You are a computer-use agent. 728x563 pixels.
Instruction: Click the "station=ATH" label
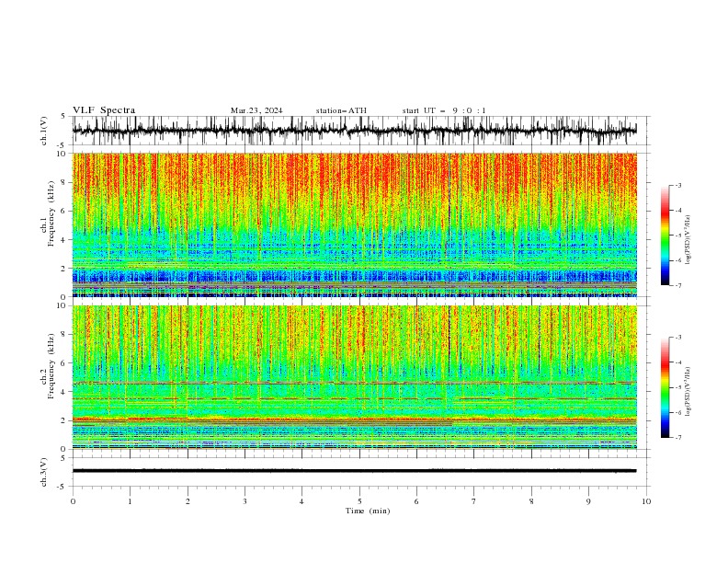pos(341,110)
